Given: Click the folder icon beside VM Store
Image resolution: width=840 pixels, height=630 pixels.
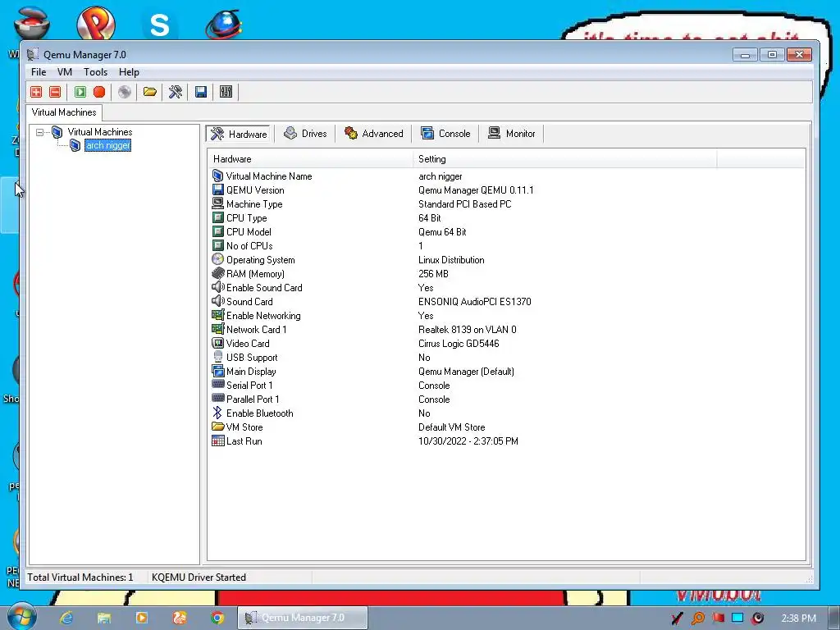Looking at the screenshot, I should tap(217, 427).
